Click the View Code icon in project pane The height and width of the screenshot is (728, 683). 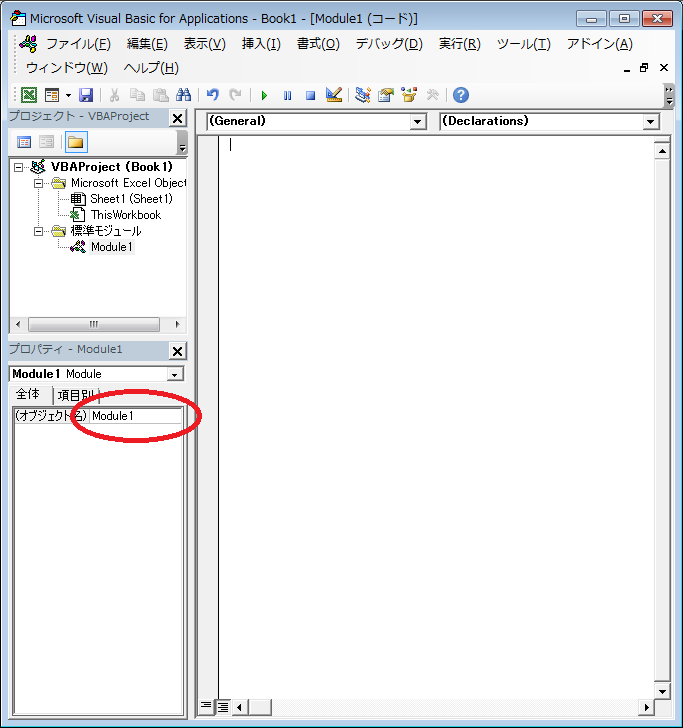[24, 142]
